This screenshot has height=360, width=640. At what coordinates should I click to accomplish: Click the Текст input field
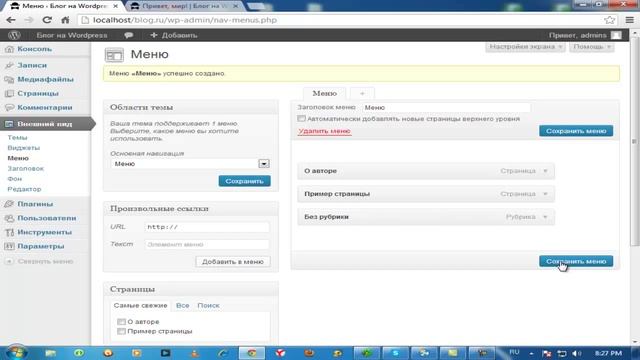pyautogui.click(x=207, y=244)
